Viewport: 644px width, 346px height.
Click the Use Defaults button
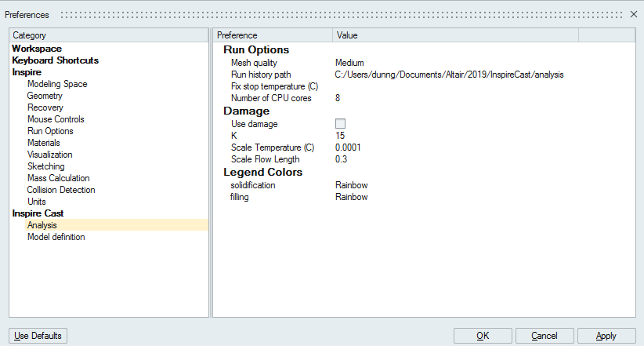tap(38, 336)
